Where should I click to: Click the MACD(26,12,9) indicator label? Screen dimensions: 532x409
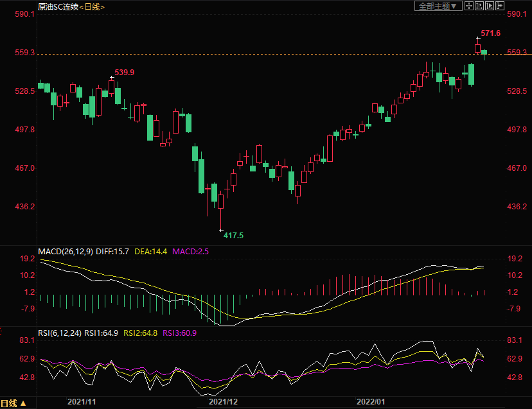click(65, 251)
